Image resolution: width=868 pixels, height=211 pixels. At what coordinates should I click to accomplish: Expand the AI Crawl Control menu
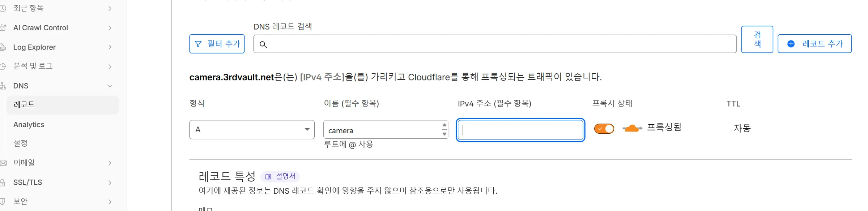pyautogui.click(x=110, y=28)
